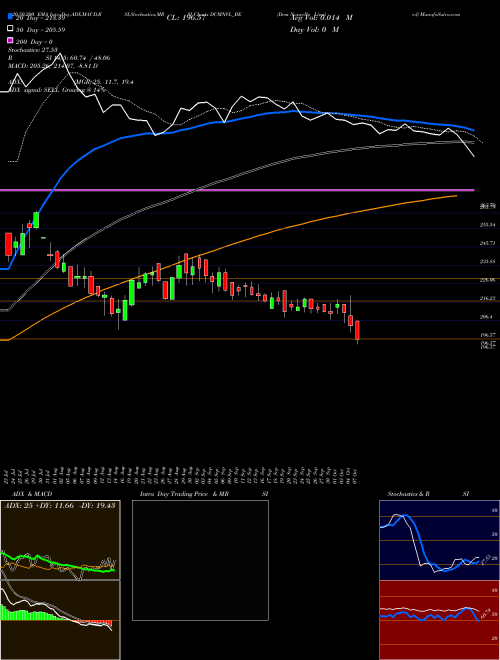Click the blue Stochastics chart panel
The image size is (500, 660).
pyautogui.click(x=439, y=540)
